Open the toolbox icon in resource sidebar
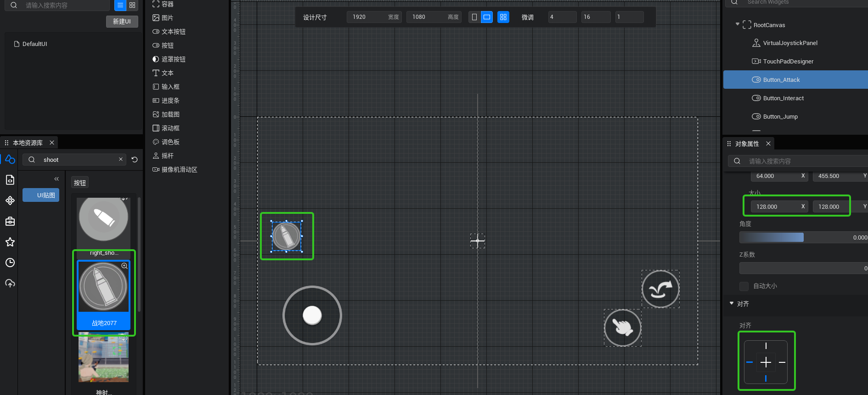This screenshot has height=395, width=868. (x=10, y=222)
